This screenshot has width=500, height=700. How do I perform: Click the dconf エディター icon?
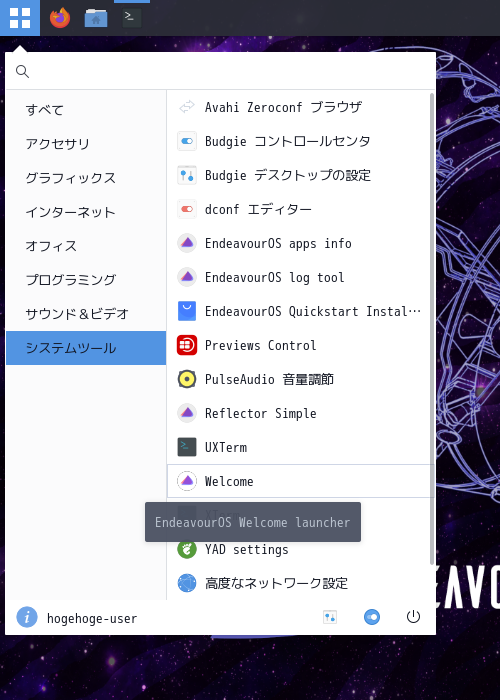(187, 209)
